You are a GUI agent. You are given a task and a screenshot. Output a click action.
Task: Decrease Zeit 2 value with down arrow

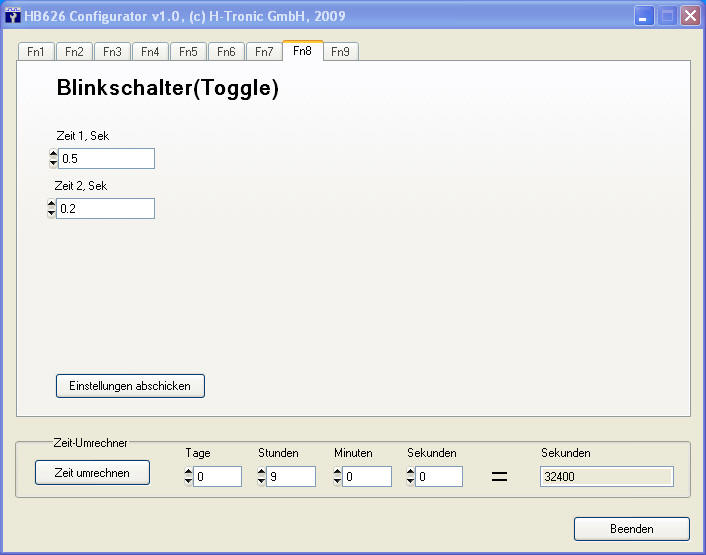coord(51,213)
